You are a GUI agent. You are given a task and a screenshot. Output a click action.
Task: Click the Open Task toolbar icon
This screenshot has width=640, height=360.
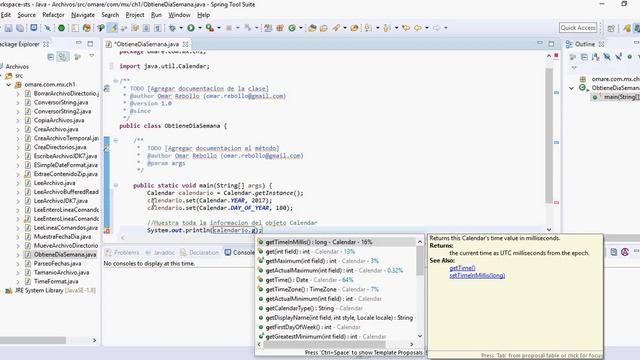point(324,28)
